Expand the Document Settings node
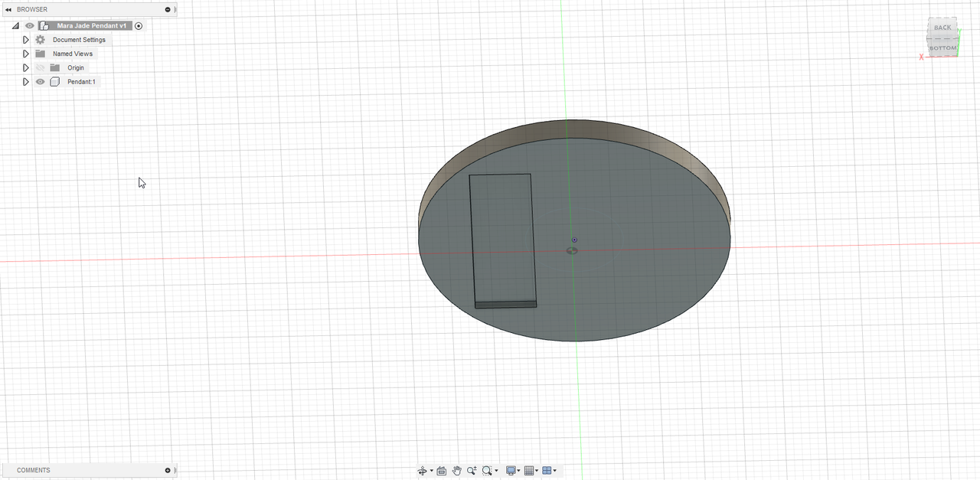The width and height of the screenshot is (980, 480). click(26, 40)
